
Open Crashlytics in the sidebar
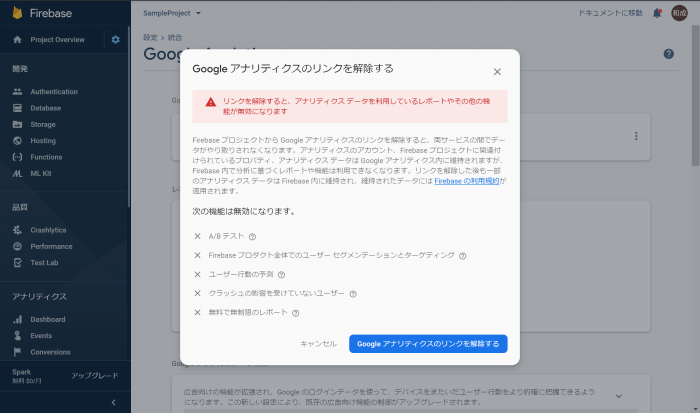pyautogui.click(x=48, y=230)
